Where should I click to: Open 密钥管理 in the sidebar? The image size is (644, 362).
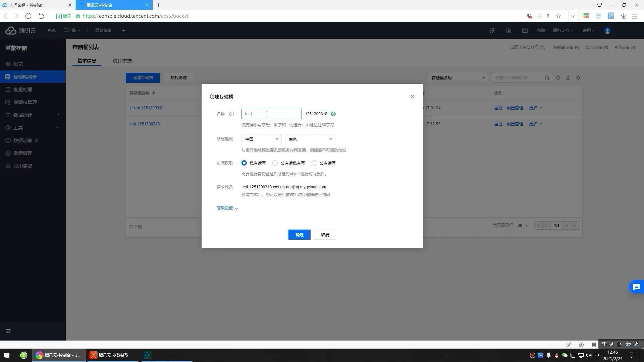click(22, 153)
